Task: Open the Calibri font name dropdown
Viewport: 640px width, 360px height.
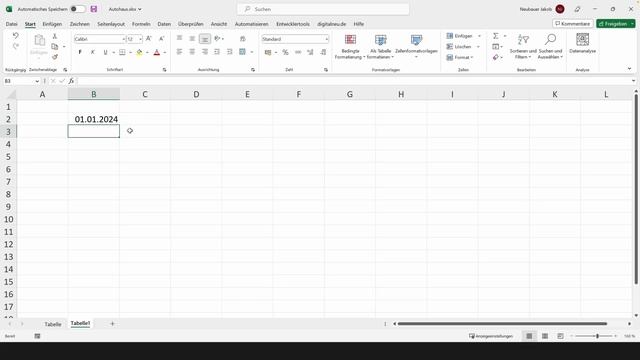Action: (x=124, y=39)
